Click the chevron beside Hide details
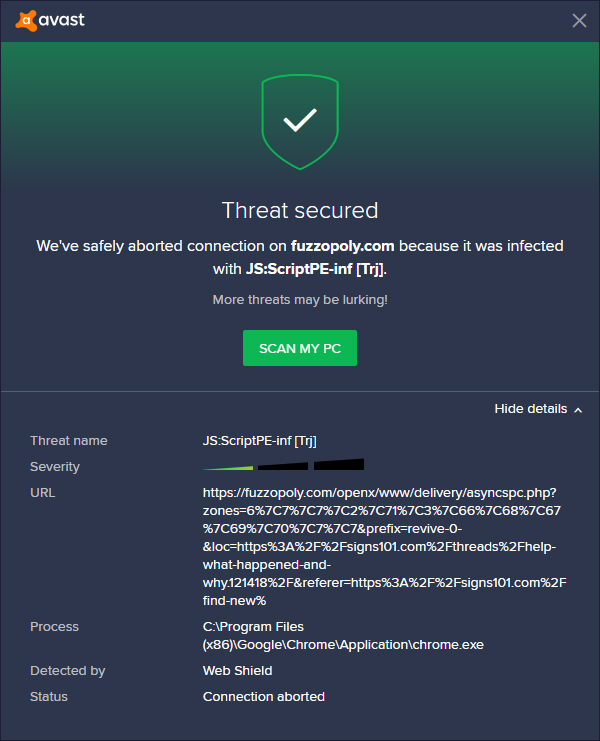The image size is (600, 741). pyautogui.click(x=578, y=410)
